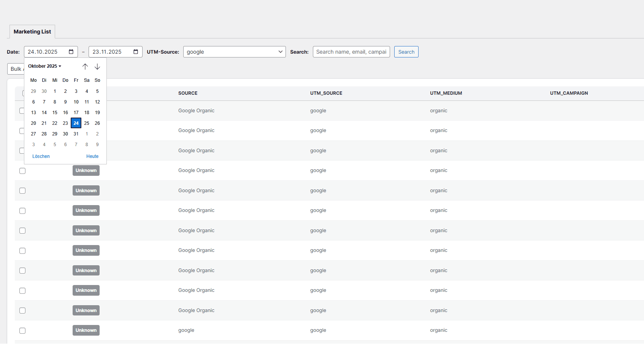
Task: Click the search name, email, campaign input field
Action: tap(351, 52)
